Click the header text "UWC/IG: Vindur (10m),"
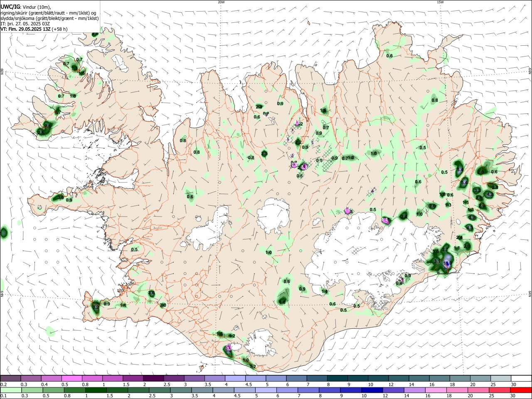 tap(25, 7)
